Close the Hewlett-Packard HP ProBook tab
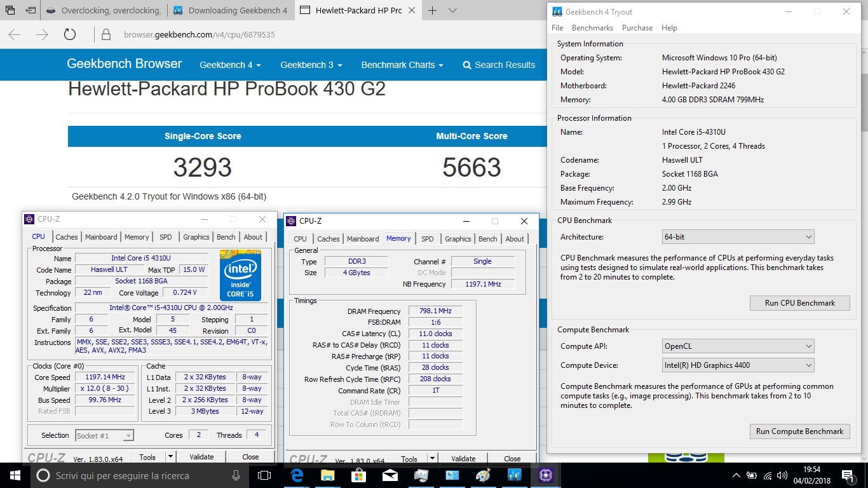Viewport: 868px width, 488px height. click(411, 10)
